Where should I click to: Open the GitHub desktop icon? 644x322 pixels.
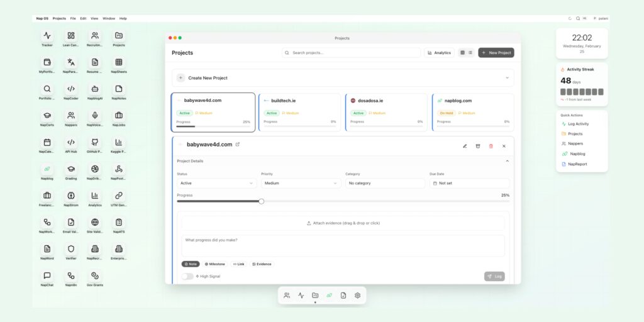(x=95, y=142)
